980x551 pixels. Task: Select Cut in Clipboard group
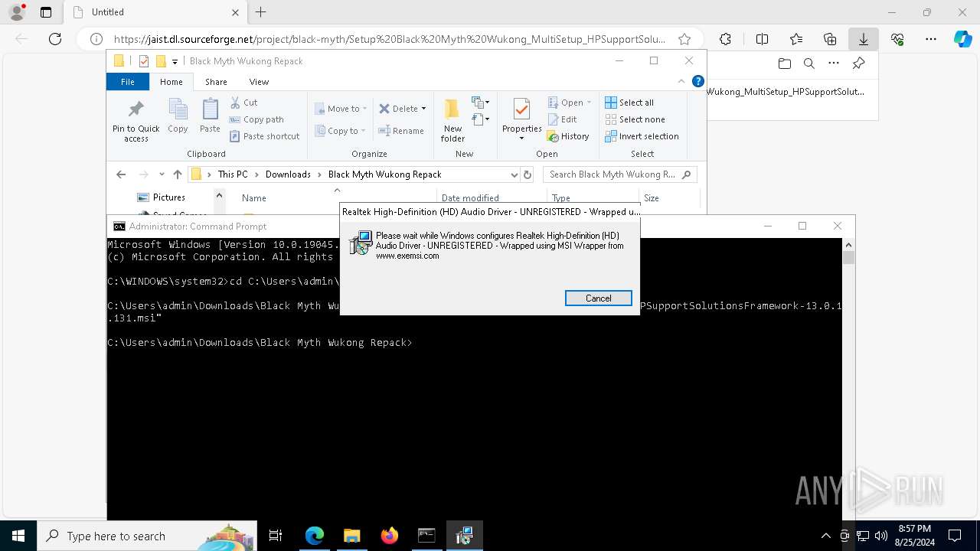pyautogui.click(x=243, y=103)
